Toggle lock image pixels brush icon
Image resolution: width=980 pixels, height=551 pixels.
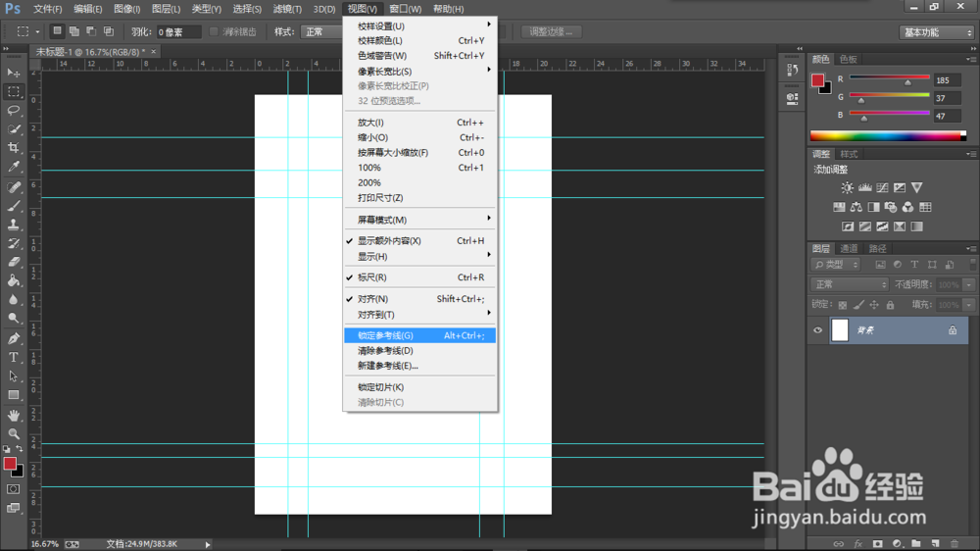coord(858,305)
